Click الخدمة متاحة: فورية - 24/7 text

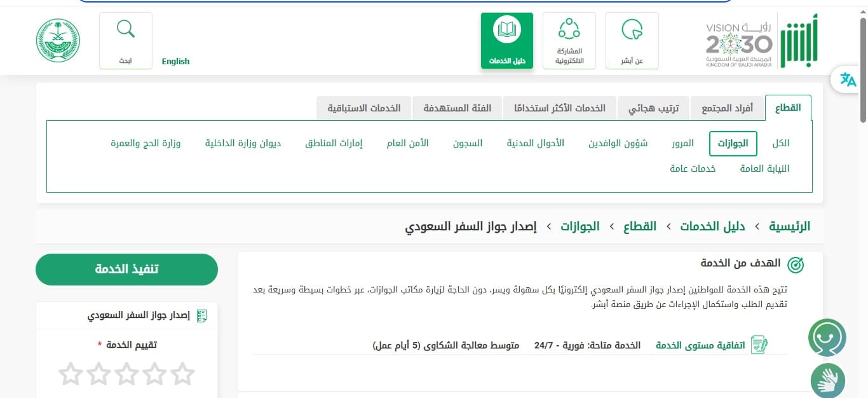[587, 345]
